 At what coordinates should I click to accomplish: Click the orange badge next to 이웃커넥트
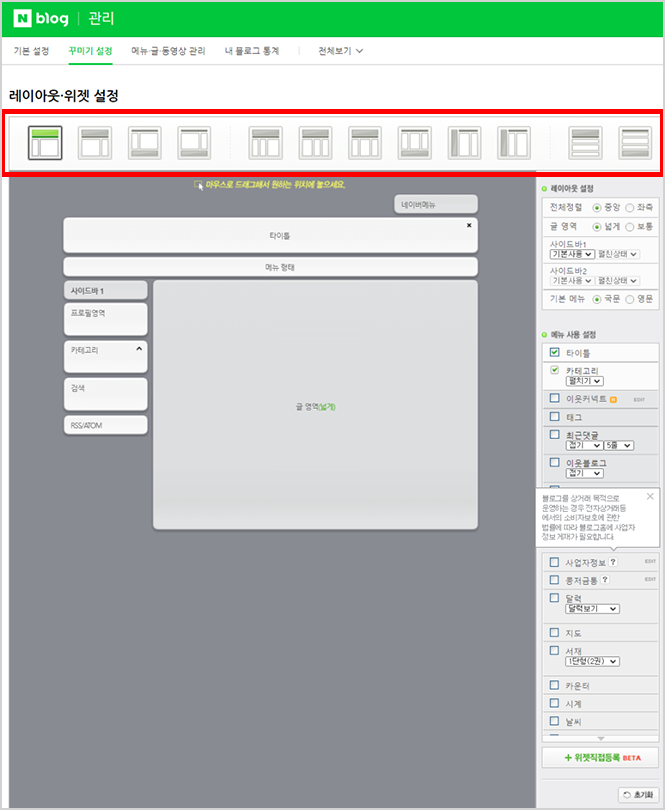coord(613,399)
